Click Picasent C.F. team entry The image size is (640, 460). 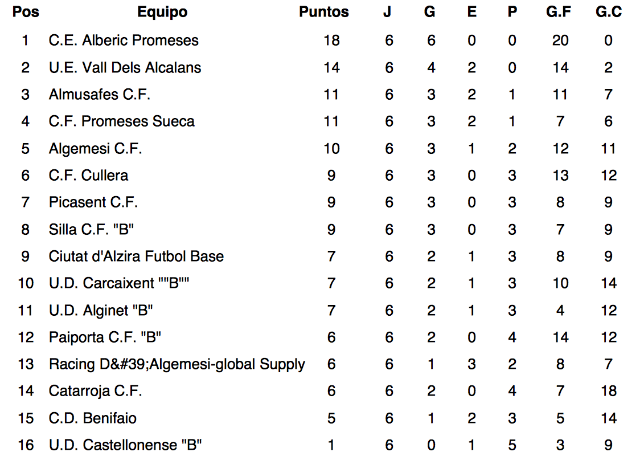tap(92, 202)
